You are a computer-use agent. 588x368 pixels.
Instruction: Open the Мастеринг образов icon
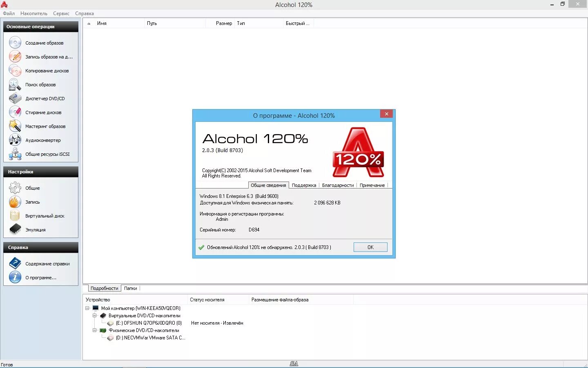pos(15,126)
